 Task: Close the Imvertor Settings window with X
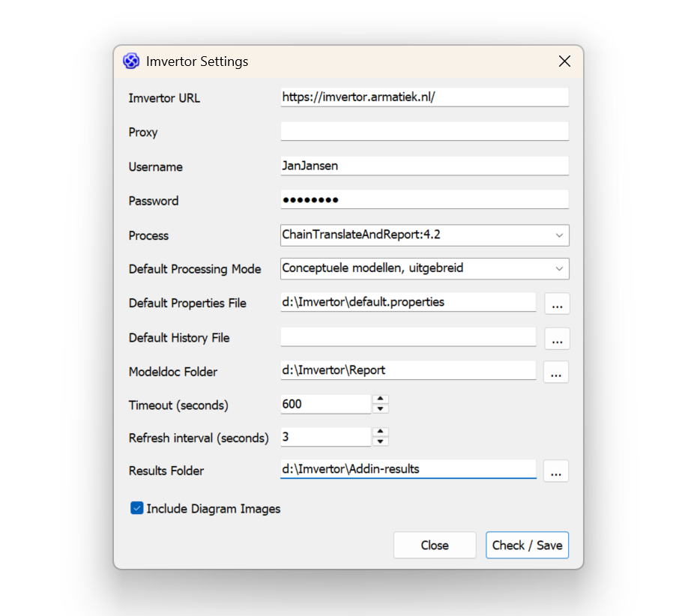[x=564, y=61]
